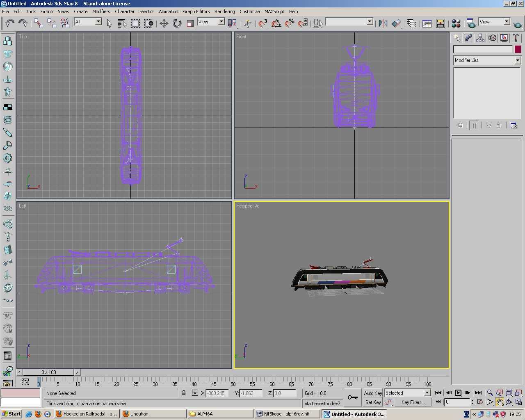Toggle Key Mode in the animation controls
This screenshot has width=525, height=420.
438,402
